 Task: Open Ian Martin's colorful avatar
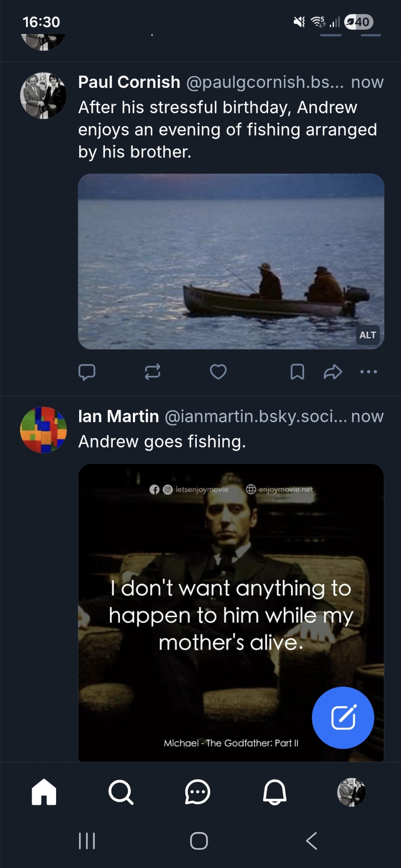(43, 430)
